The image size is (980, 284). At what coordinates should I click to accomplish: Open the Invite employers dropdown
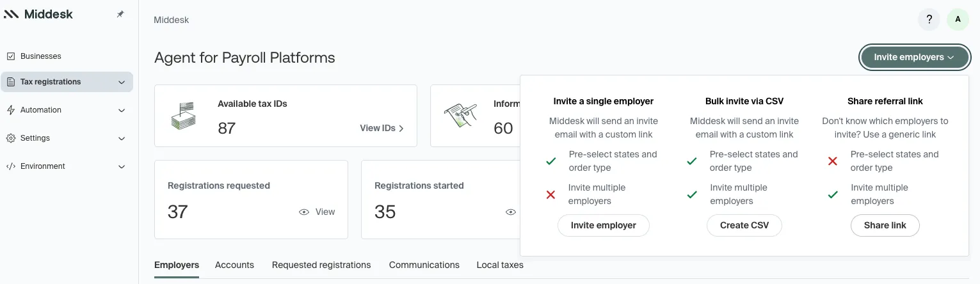(914, 57)
